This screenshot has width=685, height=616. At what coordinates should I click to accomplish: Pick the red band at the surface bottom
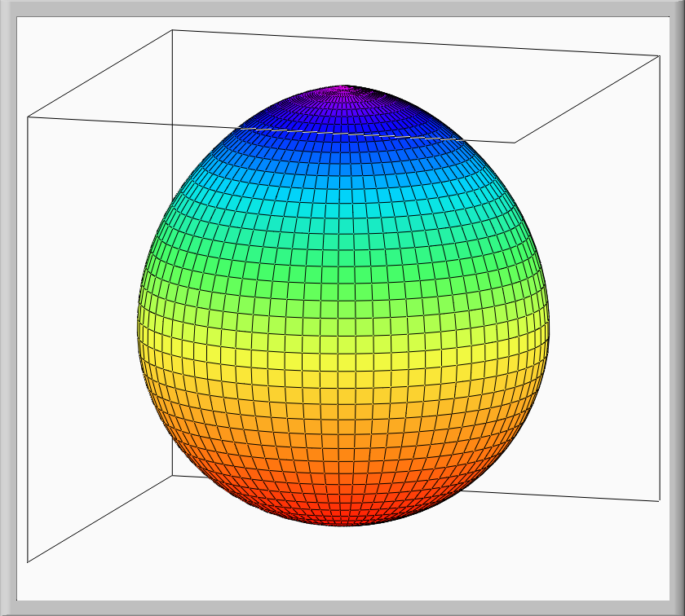coord(342,509)
